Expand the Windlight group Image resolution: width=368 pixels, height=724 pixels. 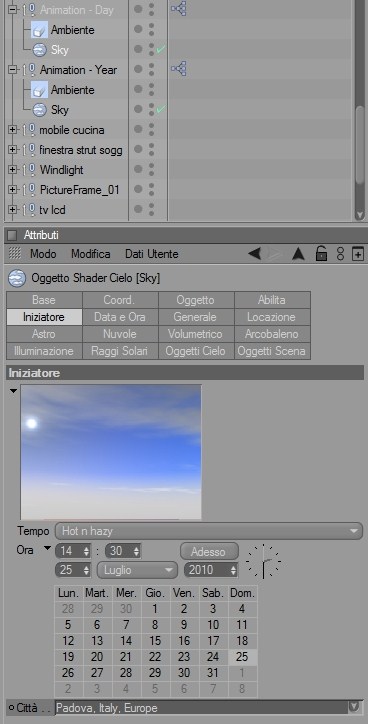point(12,170)
